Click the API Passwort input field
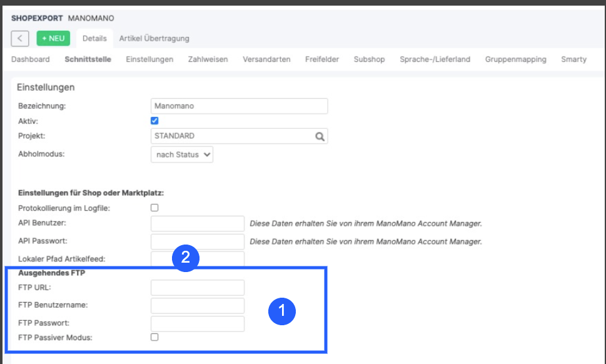Image resolution: width=606 pixels, height=364 pixels. pyautogui.click(x=198, y=241)
